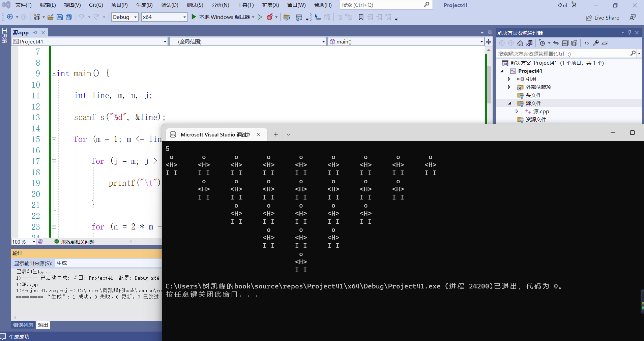Show all files in Solution Explorer

pos(574,43)
